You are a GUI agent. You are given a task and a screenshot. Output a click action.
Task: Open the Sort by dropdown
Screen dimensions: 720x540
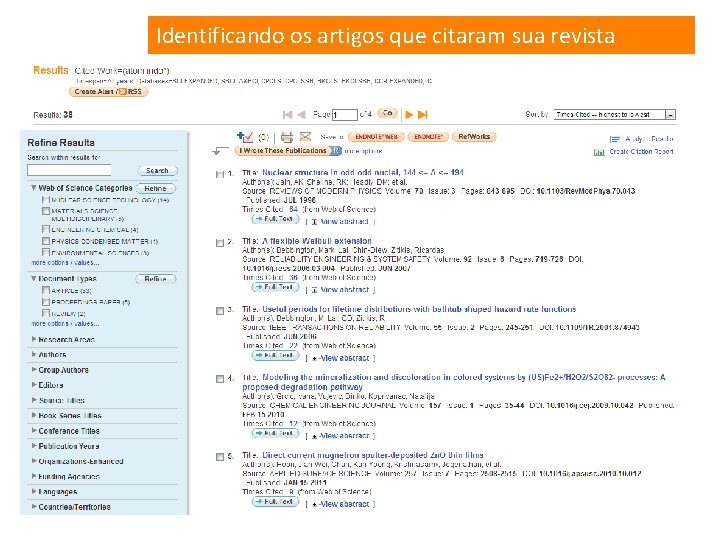pyautogui.click(x=615, y=114)
